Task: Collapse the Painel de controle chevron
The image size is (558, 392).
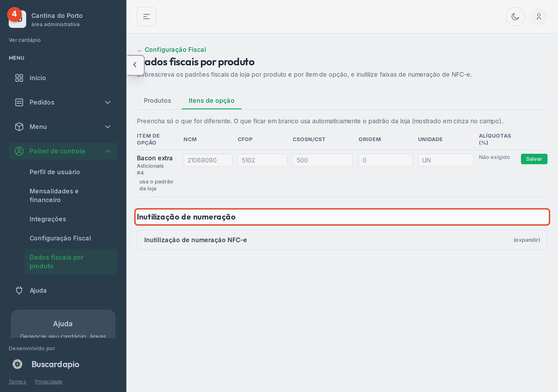Action: point(108,151)
